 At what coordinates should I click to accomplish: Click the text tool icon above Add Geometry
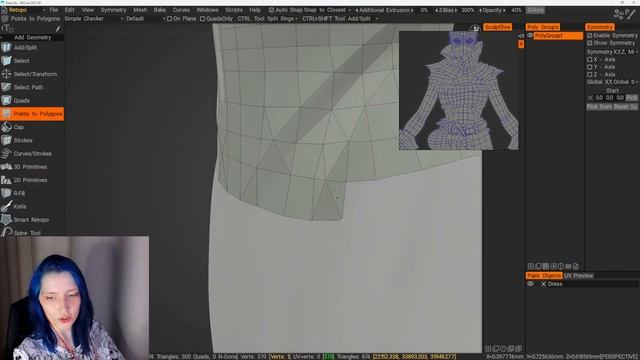coord(6,28)
